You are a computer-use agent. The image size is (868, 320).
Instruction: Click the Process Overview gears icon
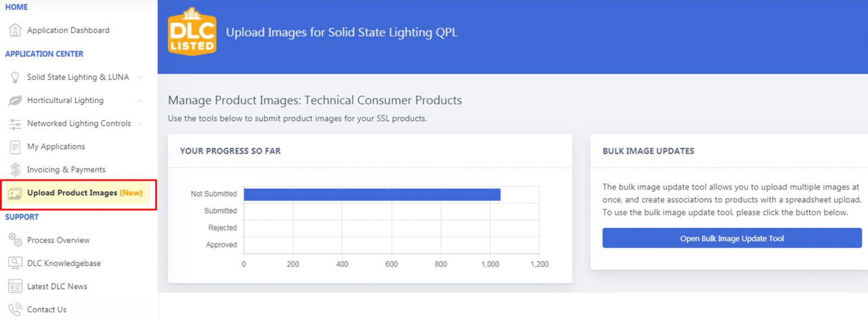[x=15, y=240]
